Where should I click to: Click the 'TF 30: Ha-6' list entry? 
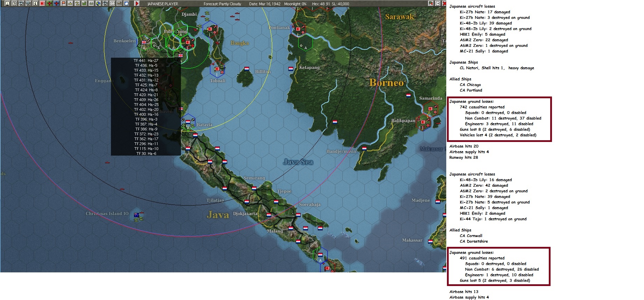(146, 153)
